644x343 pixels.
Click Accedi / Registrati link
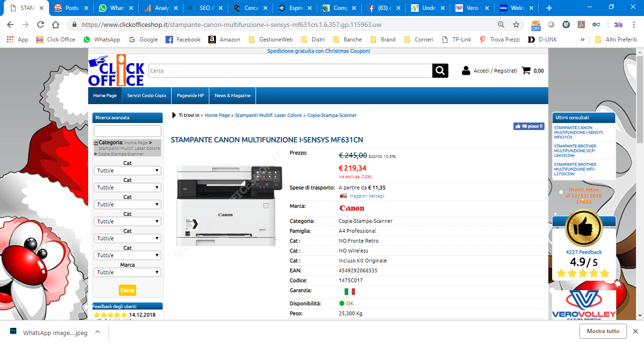pyautogui.click(x=495, y=71)
